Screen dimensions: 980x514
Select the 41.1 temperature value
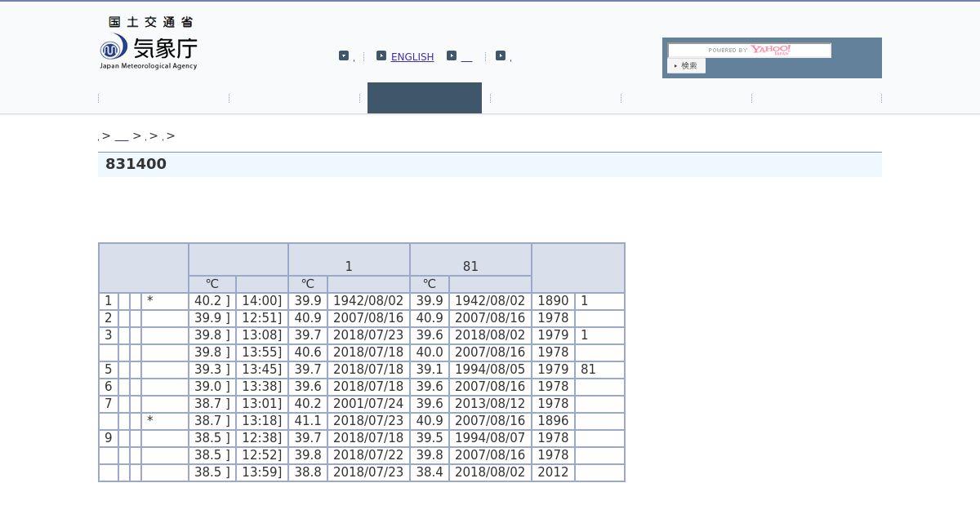[308, 421]
